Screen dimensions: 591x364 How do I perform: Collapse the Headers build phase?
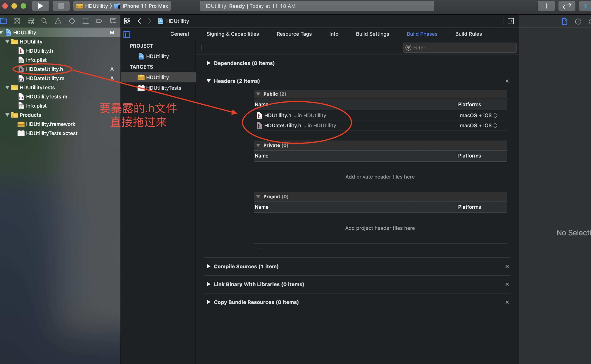[x=208, y=81]
